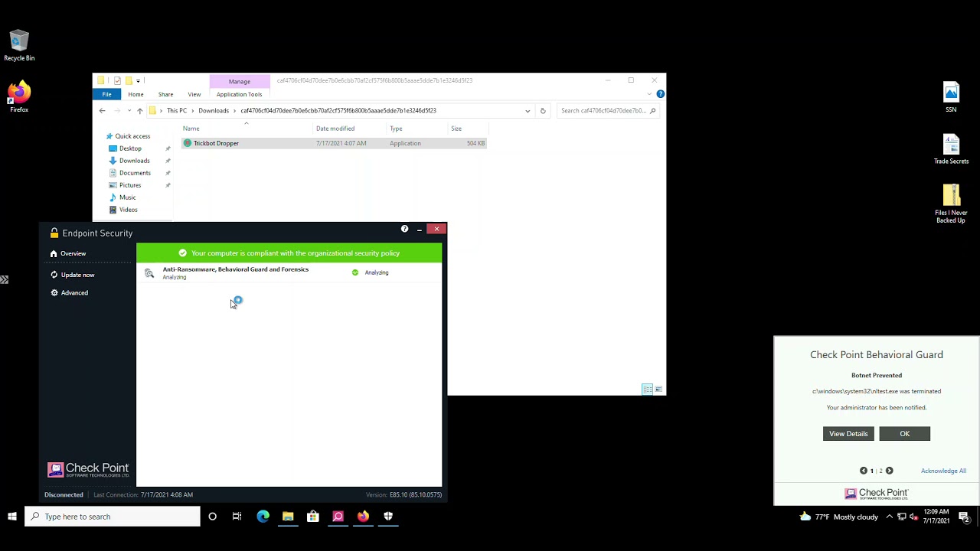Click Back arrow in File Explorer
The image size is (980, 551).
[102, 110]
